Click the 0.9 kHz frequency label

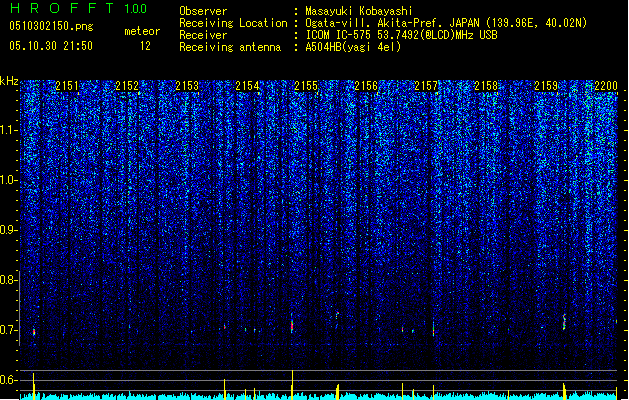(9, 230)
